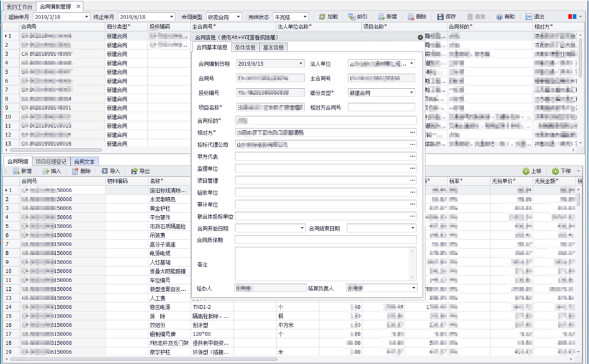Move the row up with 上移
Image resolution: width=589 pixels, height=364 pixels.
tap(526, 171)
